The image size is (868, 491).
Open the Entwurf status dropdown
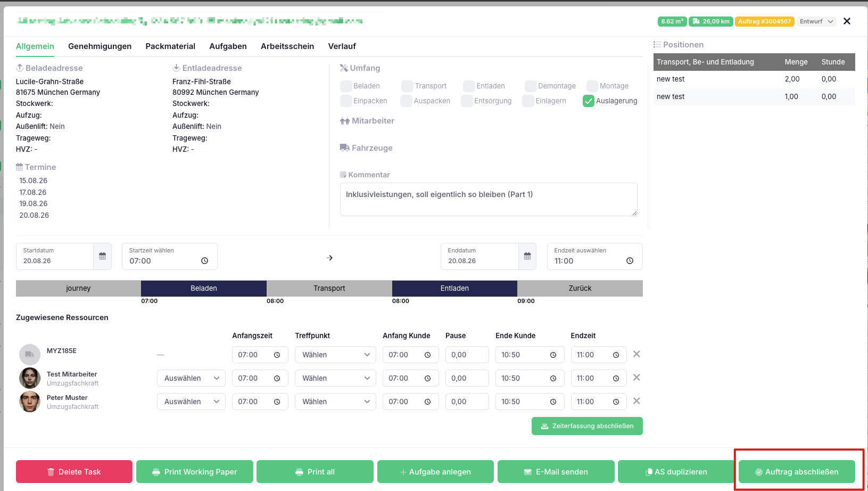click(x=816, y=21)
